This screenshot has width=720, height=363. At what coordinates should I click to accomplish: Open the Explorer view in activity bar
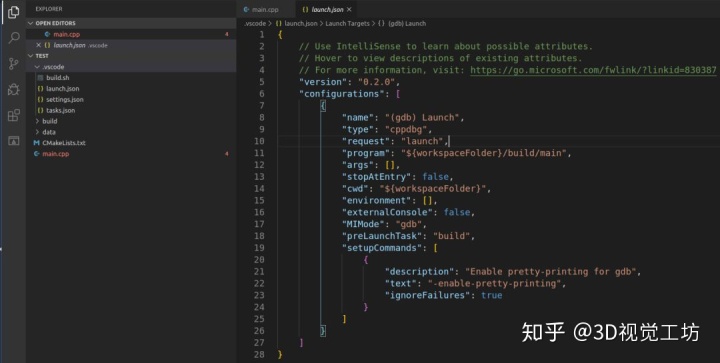click(x=14, y=12)
